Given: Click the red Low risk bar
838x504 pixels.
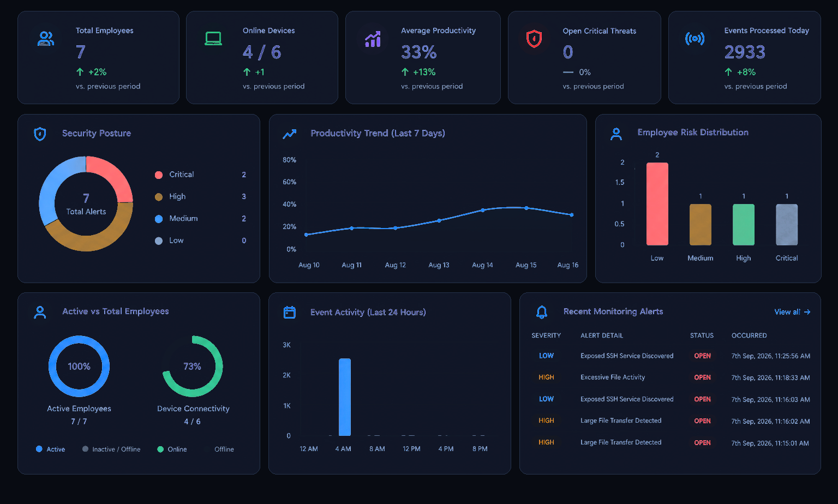Looking at the screenshot, I should [x=657, y=204].
